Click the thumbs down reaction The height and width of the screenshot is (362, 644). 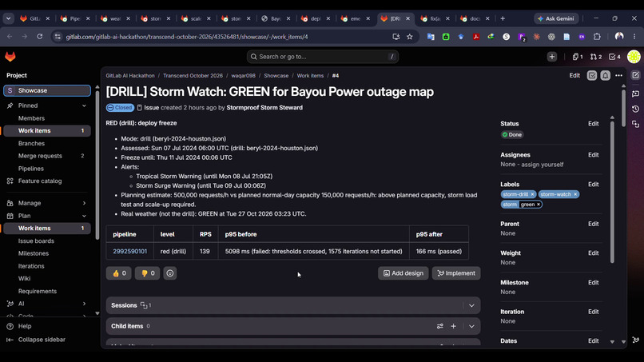click(x=148, y=273)
